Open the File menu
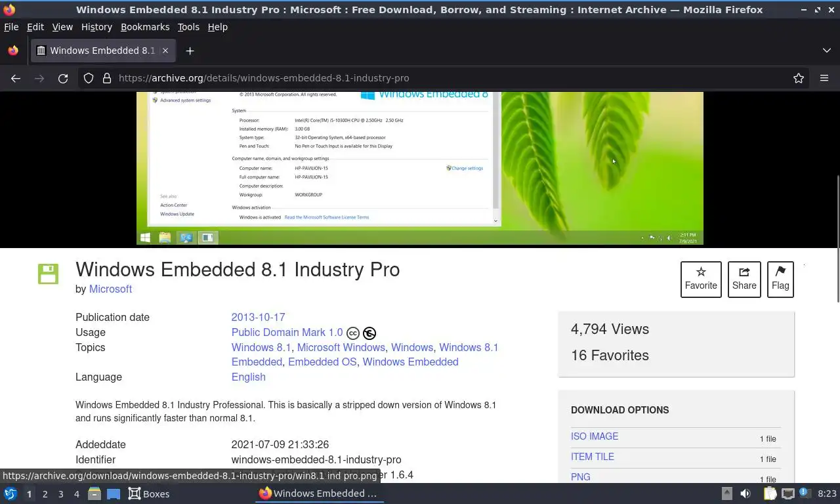The image size is (840, 504). (11, 27)
